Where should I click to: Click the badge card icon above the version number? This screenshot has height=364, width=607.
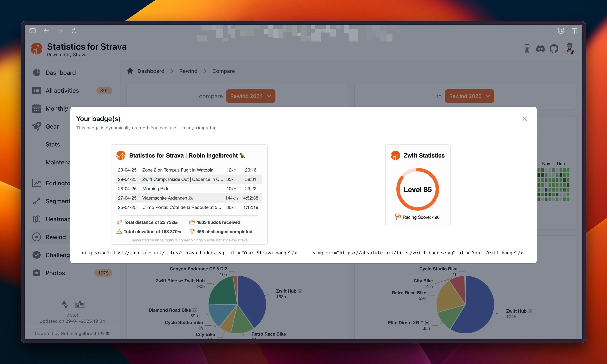pos(80,304)
